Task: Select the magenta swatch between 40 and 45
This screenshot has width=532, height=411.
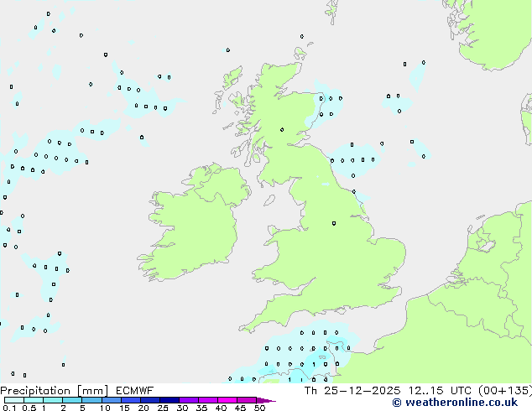Action: pos(227,400)
